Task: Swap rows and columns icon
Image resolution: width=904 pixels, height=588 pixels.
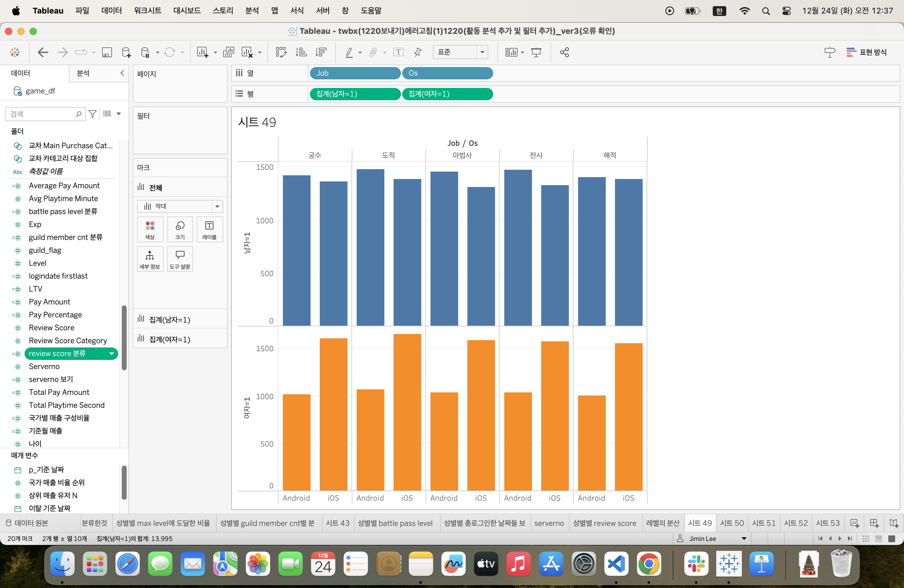Action: (281, 52)
